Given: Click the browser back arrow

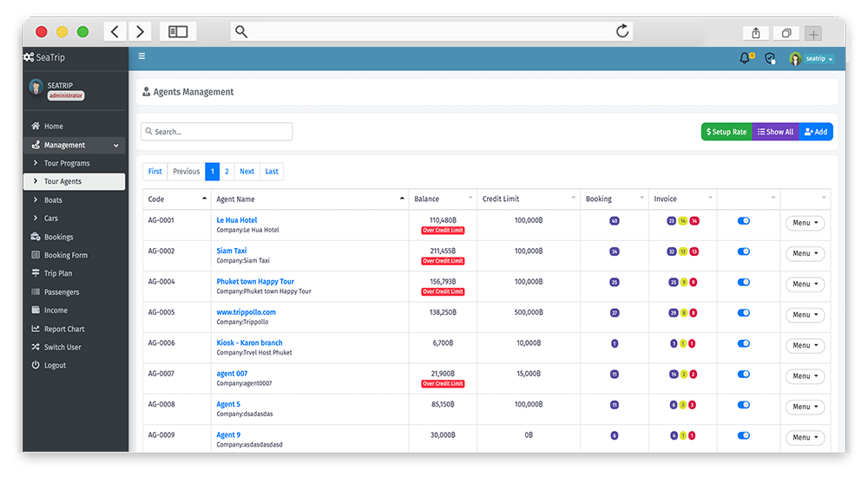Looking at the screenshot, I should 115,31.
